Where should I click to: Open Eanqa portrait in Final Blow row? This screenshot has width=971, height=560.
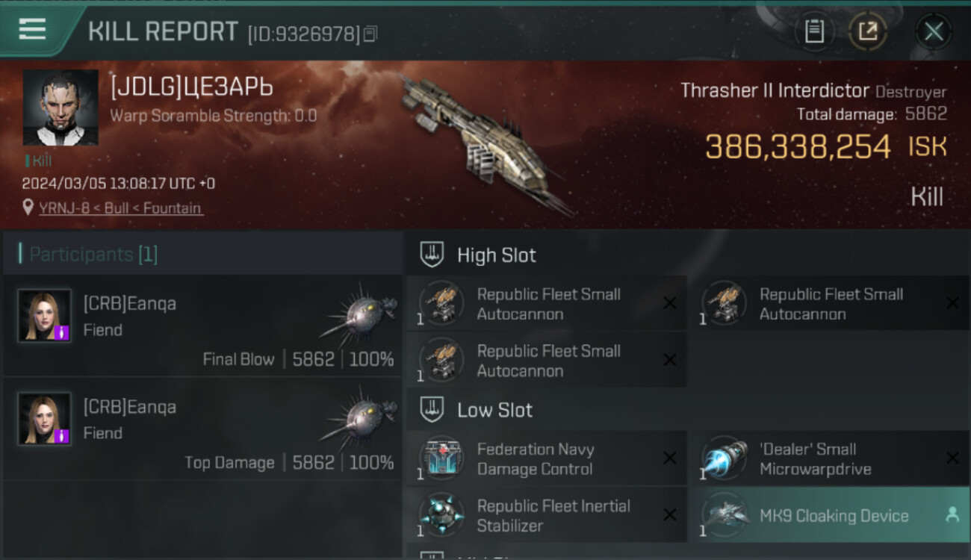click(x=45, y=316)
